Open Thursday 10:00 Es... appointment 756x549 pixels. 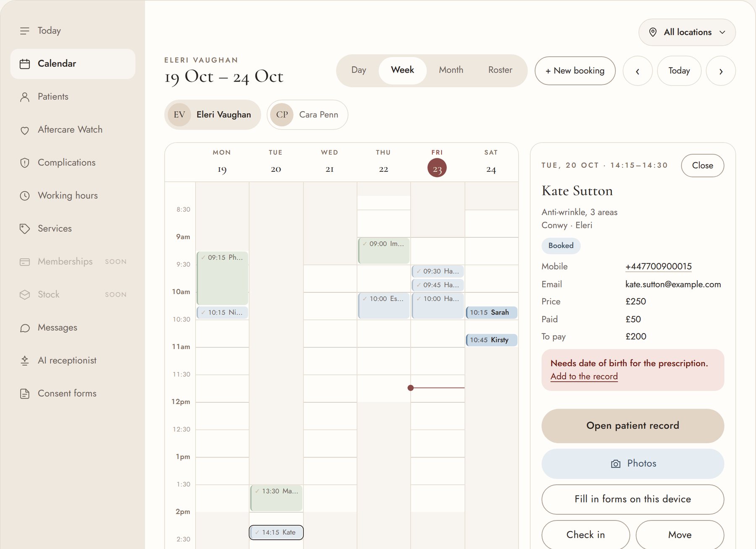point(384,306)
